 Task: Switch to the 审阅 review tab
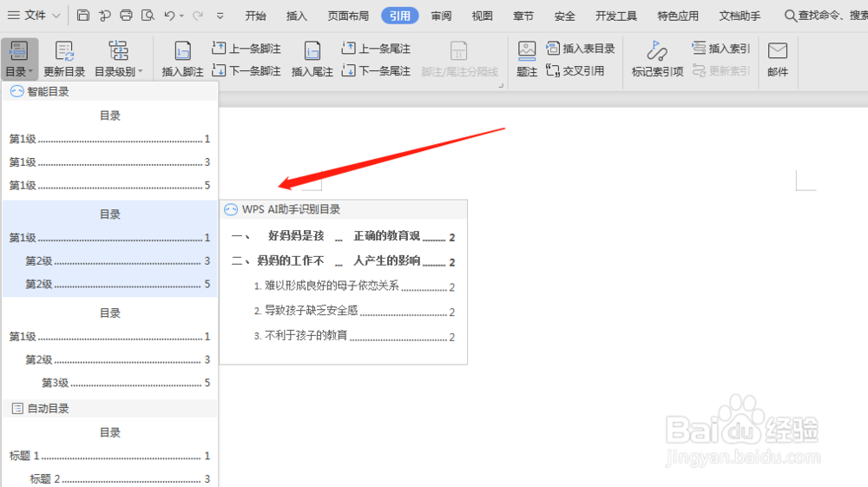pyautogui.click(x=441, y=16)
